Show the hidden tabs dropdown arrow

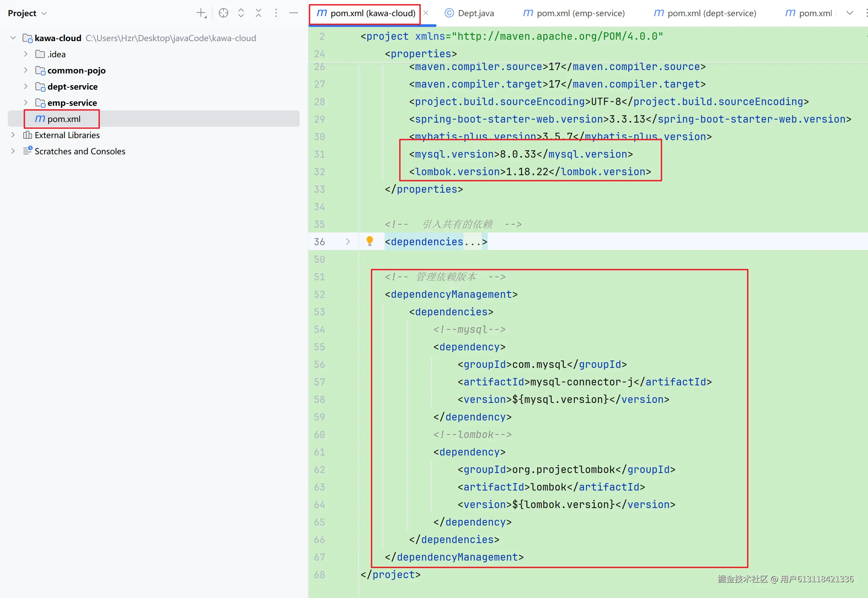click(x=850, y=13)
